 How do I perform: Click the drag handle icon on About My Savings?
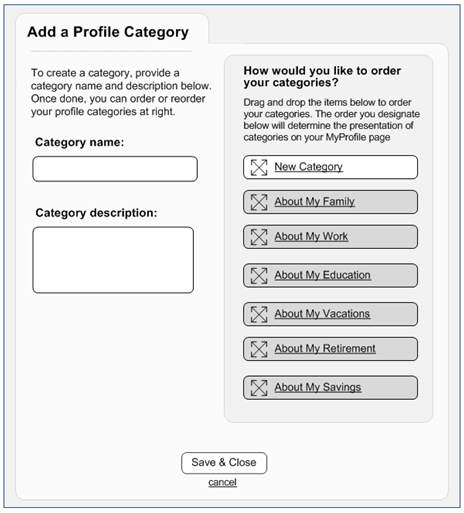[x=259, y=388]
